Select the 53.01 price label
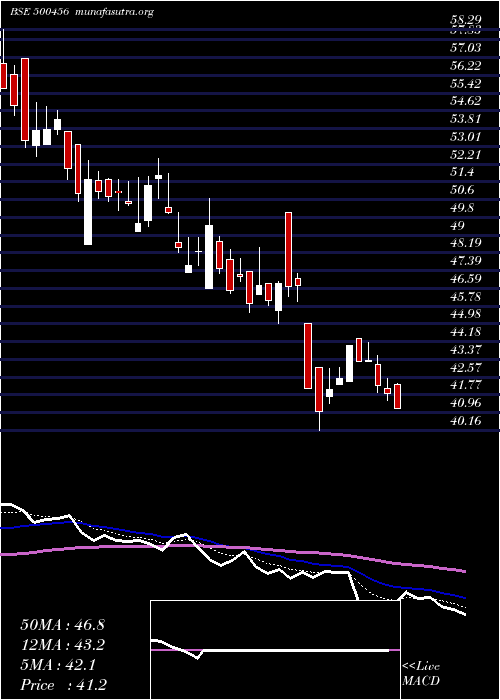 [466, 137]
